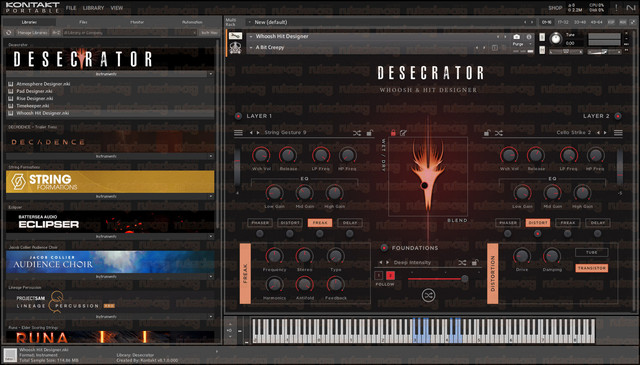640x365 pixels.
Task: Choose TUBE distortion type
Action: pyautogui.click(x=591, y=253)
